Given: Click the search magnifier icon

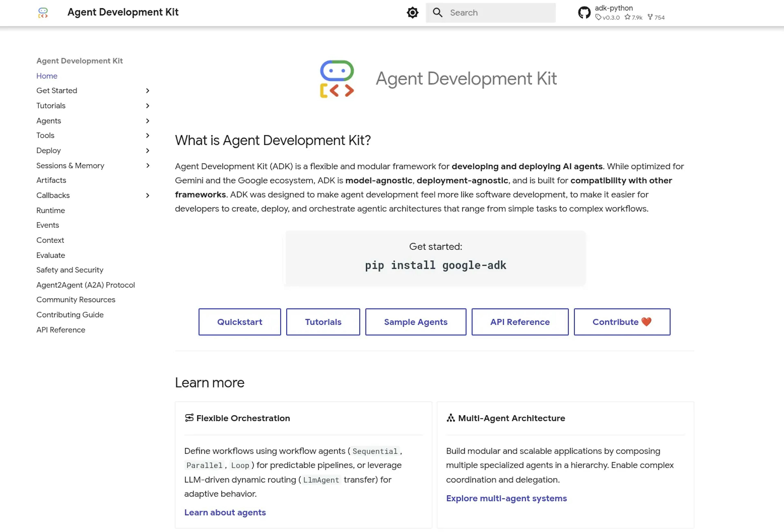Looking at the screenshot, I should [438, 13].
